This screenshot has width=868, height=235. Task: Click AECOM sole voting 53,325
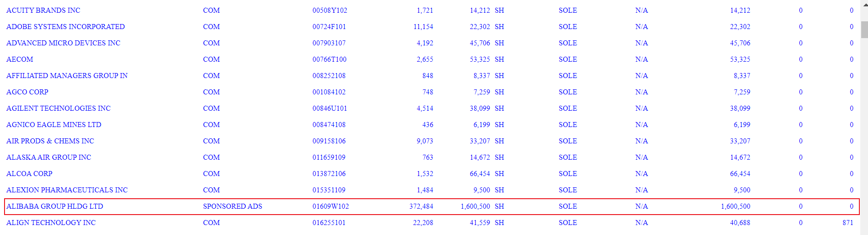click(x=740, y=59)
